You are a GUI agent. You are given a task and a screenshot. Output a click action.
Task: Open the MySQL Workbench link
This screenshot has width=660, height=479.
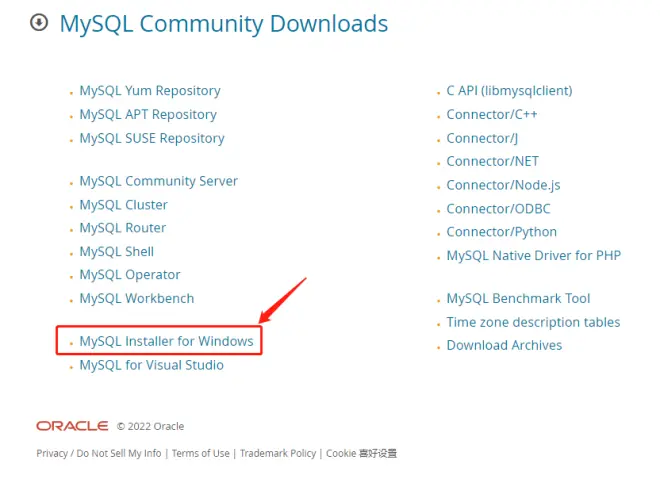(x=137, y=298)
